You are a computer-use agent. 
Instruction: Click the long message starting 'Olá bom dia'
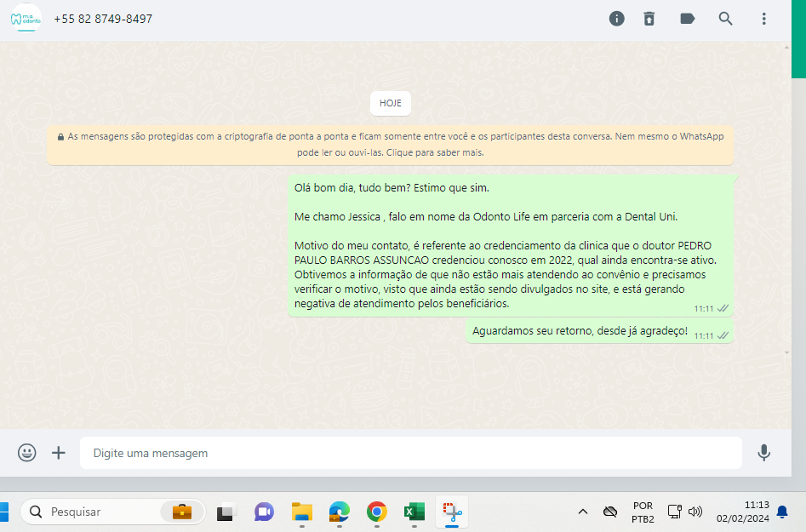(x=511, y=246)
